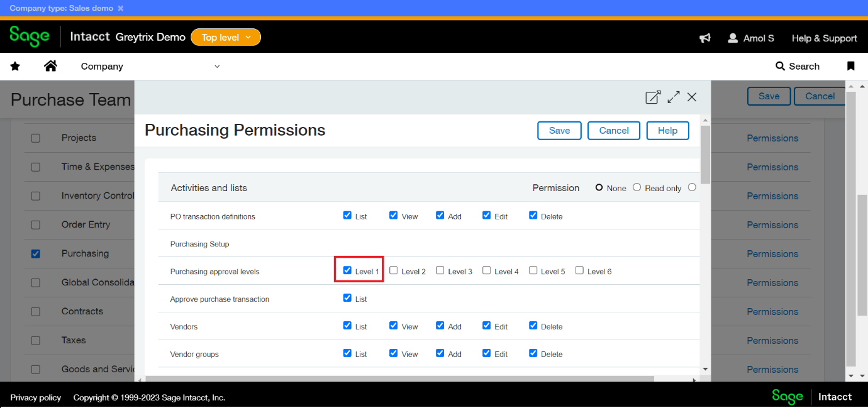Open Help in the permissions dialog
The image size is (868, 408).
[x=667, y=130]
